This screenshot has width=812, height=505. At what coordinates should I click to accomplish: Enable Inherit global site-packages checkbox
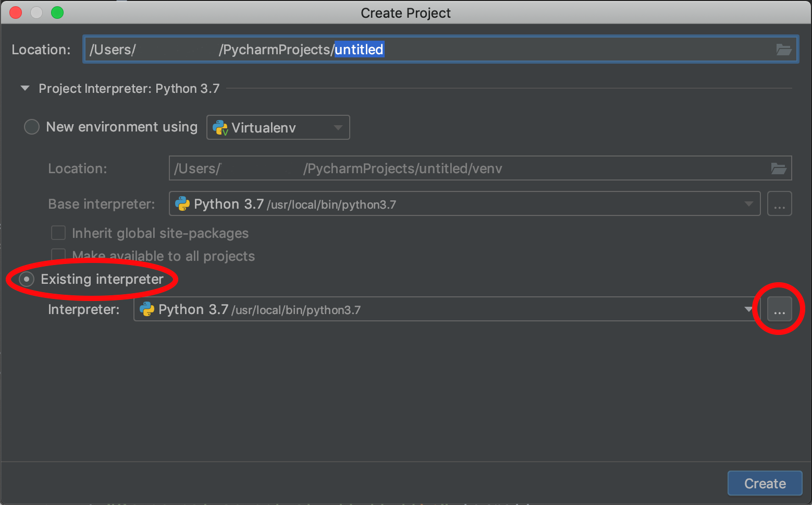[x=58, y=233]
